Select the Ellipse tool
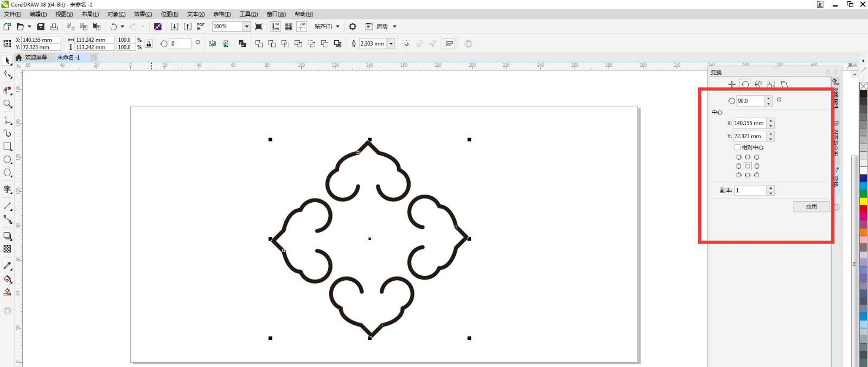Viewport: 868px width, 367px height. pos(8,160)
